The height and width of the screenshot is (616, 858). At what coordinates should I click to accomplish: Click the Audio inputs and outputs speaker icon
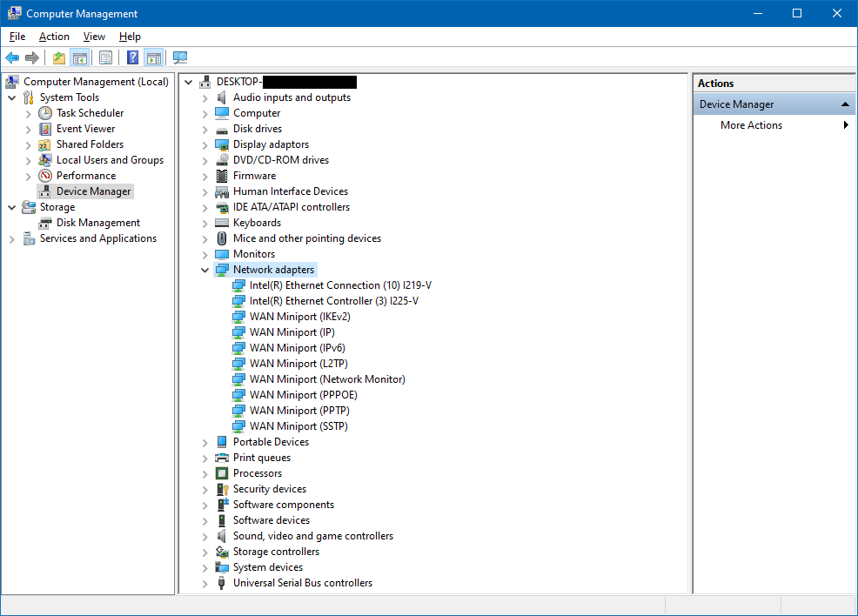(x=222, y=97)
